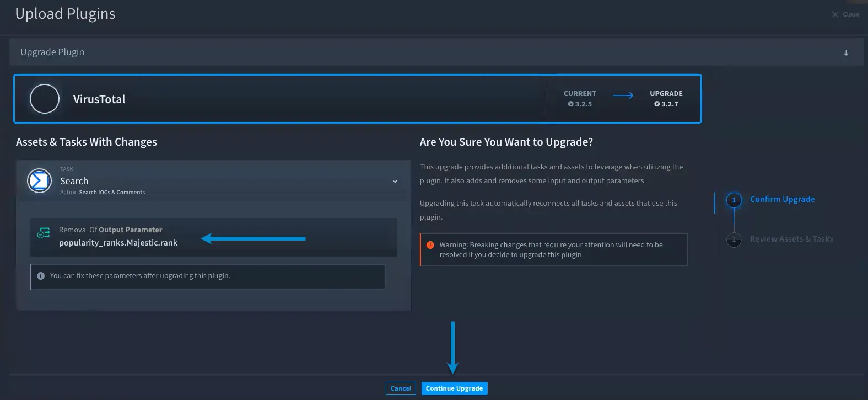The height and width of the screenshot is (400, 868).
Task: Click the Continue Upgrade button
Action: (x=454, y=388)
